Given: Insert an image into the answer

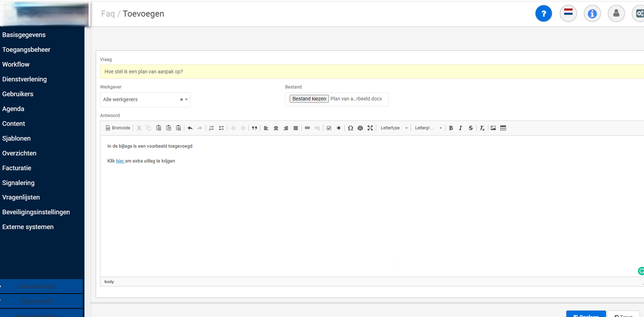Looking at the screenshot, I should pos(493,128).
